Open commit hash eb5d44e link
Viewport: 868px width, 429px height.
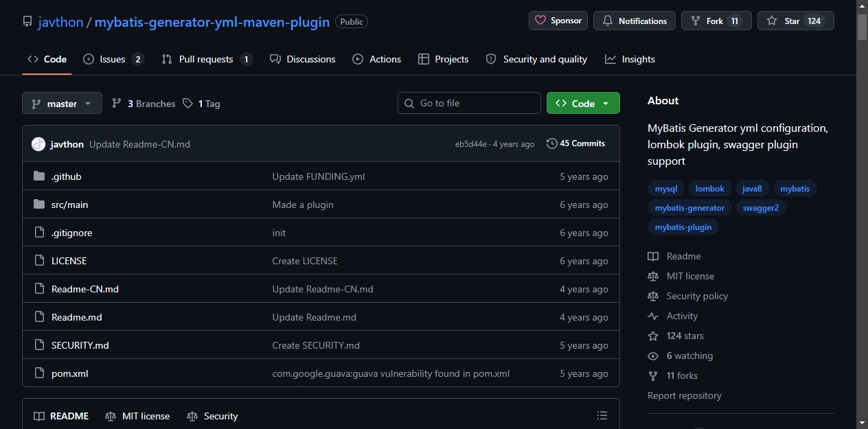click(x=470, y=144)
